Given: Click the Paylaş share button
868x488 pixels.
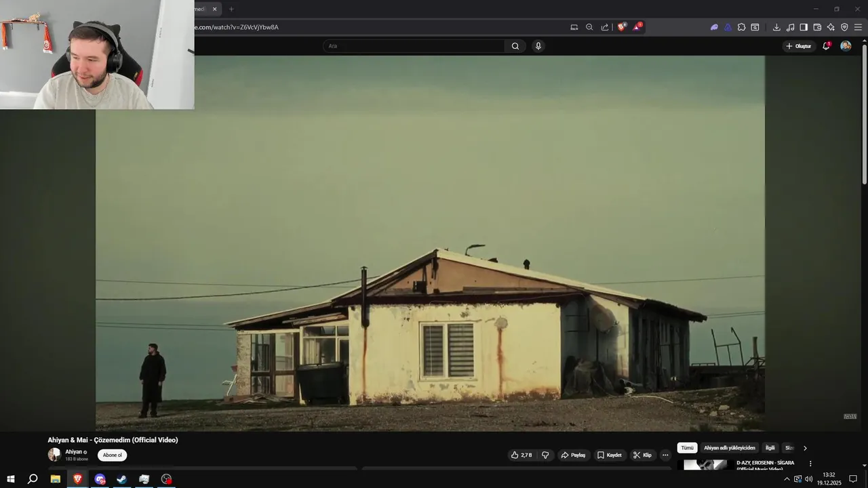Looking at the screenshot, I should click(x=573, y=455).
